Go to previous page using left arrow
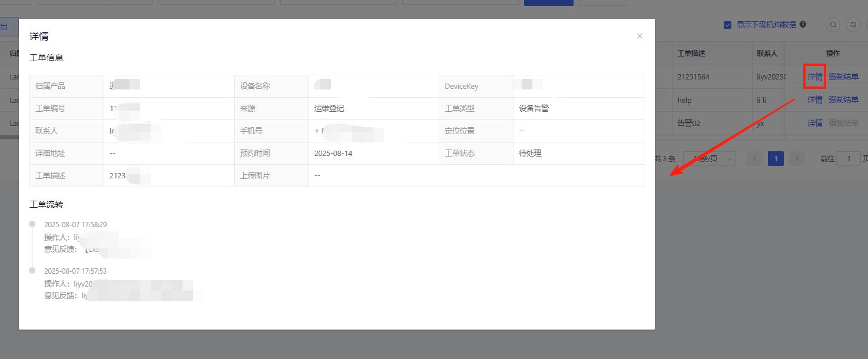Viewport: 868px width, 359px height. (755, 158)
